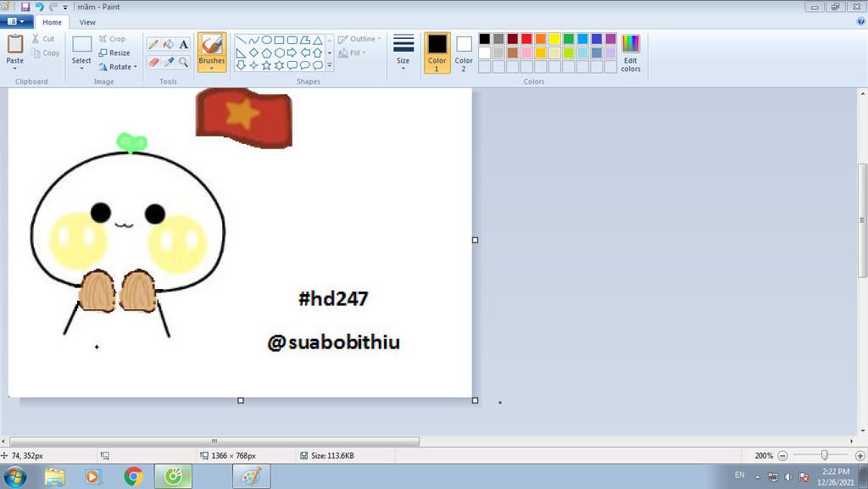
Task: Open Windows Explorer from taskbar
Action: [x=55, y=476]
